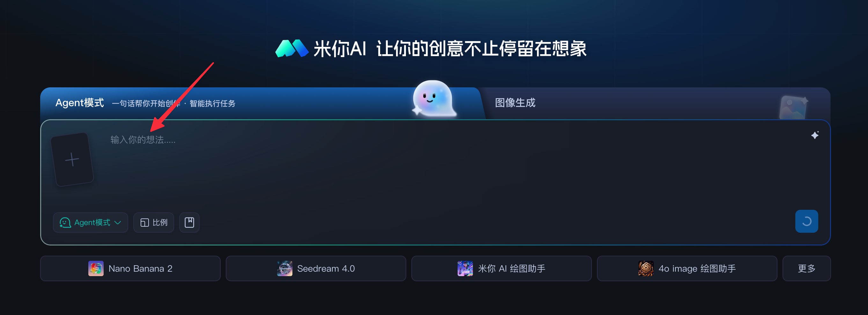Screen dimensions: 868x315
Task: Click the ghost mascot on Agent tab
Action: tap(434, 99)
